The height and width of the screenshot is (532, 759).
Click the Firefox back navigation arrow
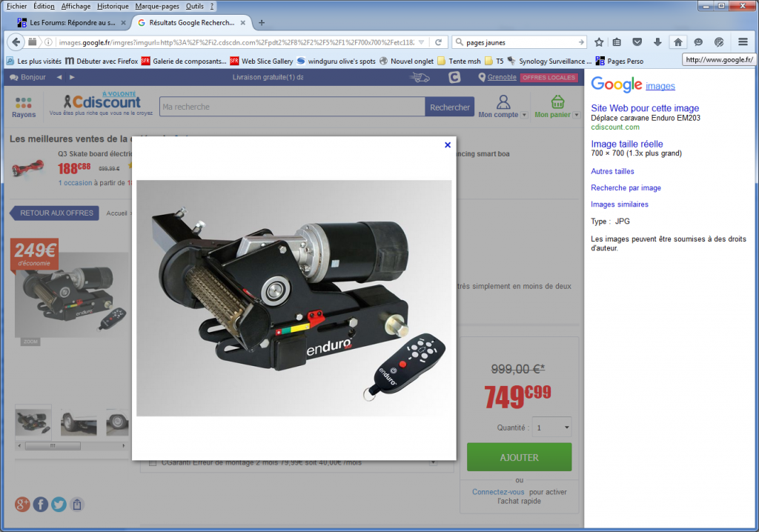point(16,42)
